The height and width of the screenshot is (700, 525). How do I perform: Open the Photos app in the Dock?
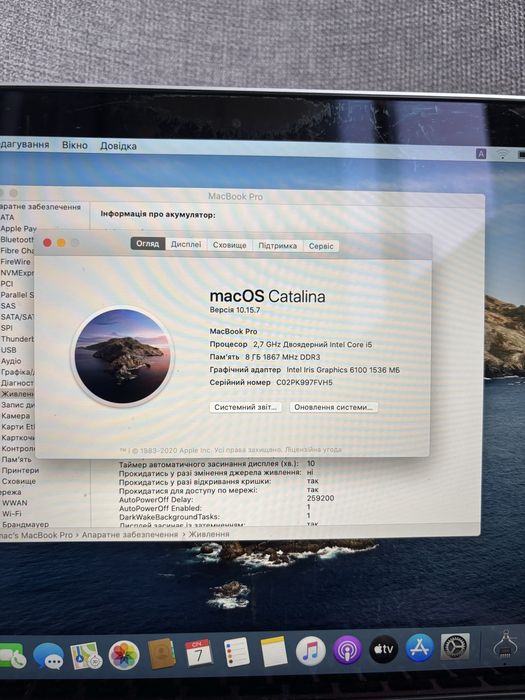[x=124, y=655]
